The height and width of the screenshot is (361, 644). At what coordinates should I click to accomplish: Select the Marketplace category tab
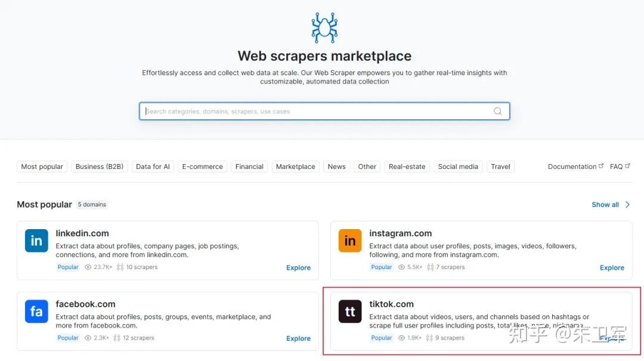[295, 166]
